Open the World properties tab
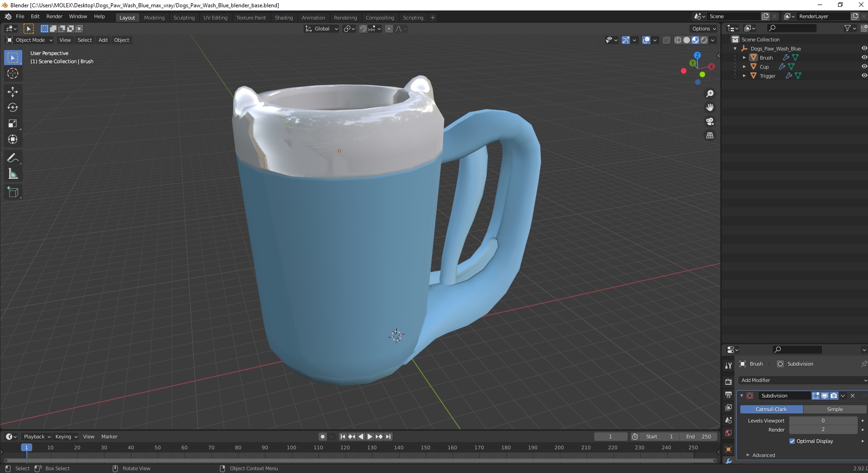The image size is (868, 473). (x=728, y=433)
